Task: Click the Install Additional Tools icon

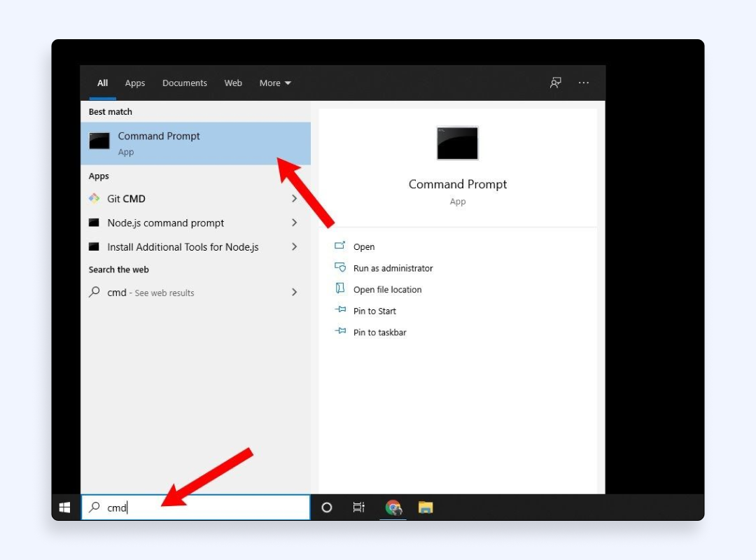Action: click(x=94, y=246)
